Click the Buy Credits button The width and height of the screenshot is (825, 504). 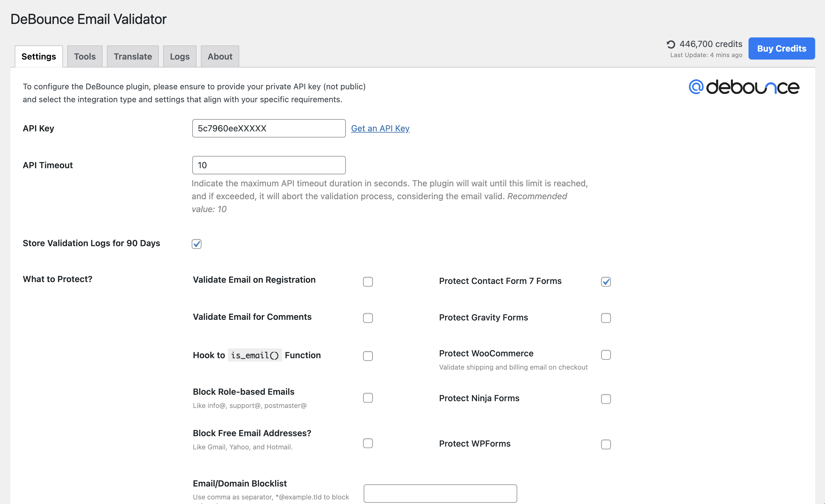pos(781,48)
